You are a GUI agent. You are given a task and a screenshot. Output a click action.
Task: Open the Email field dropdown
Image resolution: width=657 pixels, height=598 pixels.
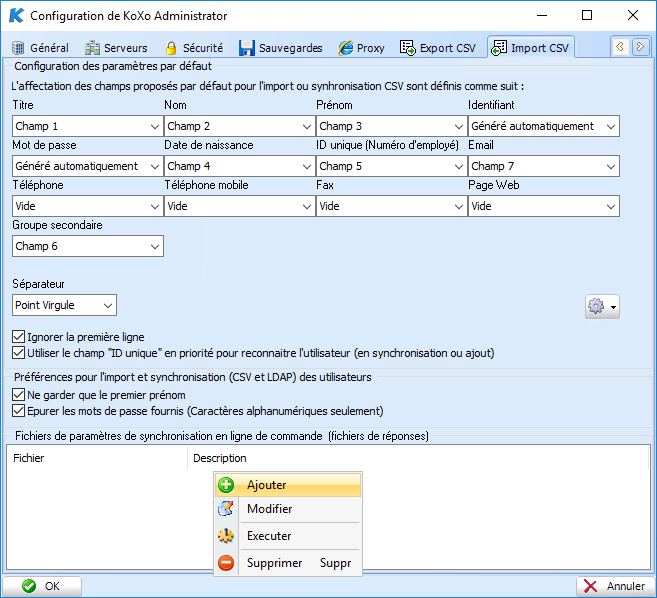543,166
